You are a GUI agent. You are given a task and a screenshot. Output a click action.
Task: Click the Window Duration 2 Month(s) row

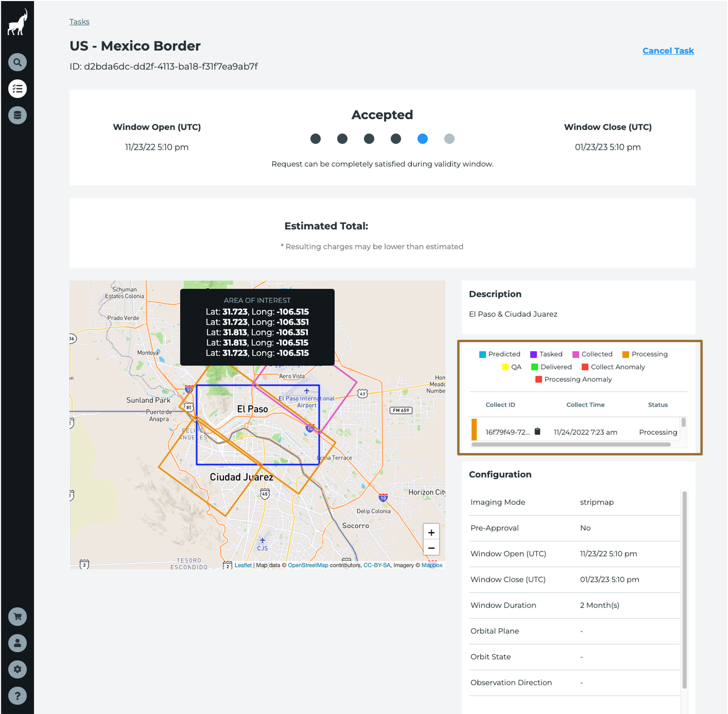(x=574, y=605)
